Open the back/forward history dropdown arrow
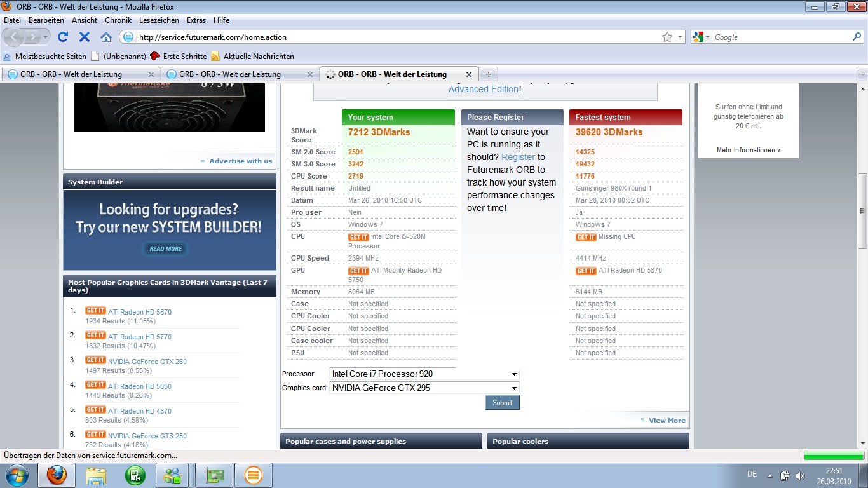The width and height of the screenshot is (868, 488). (x=45, y=37)
